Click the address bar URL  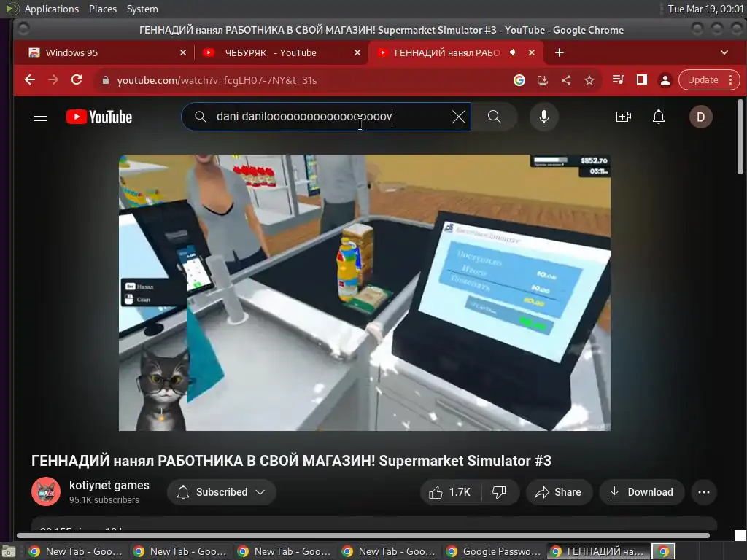[217, 80]
